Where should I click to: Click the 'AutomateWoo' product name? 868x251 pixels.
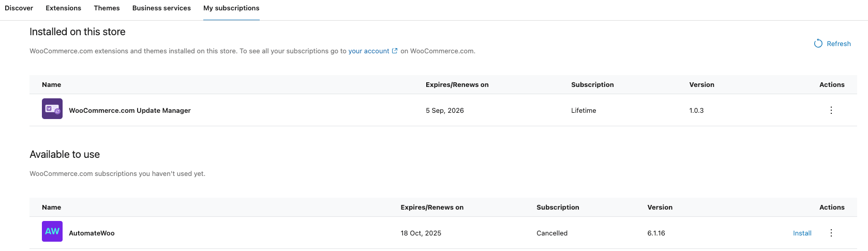pyautogui.click(x=92, y=233)
